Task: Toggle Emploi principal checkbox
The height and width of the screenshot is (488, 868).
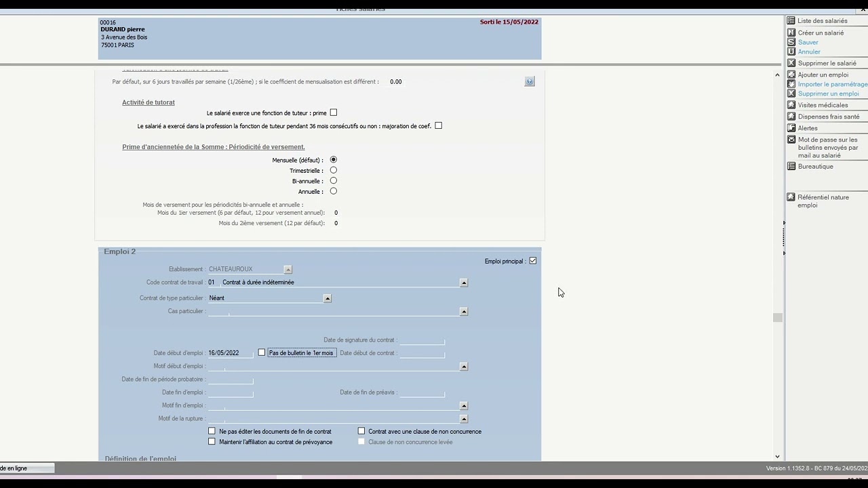Action: (533, 261)
